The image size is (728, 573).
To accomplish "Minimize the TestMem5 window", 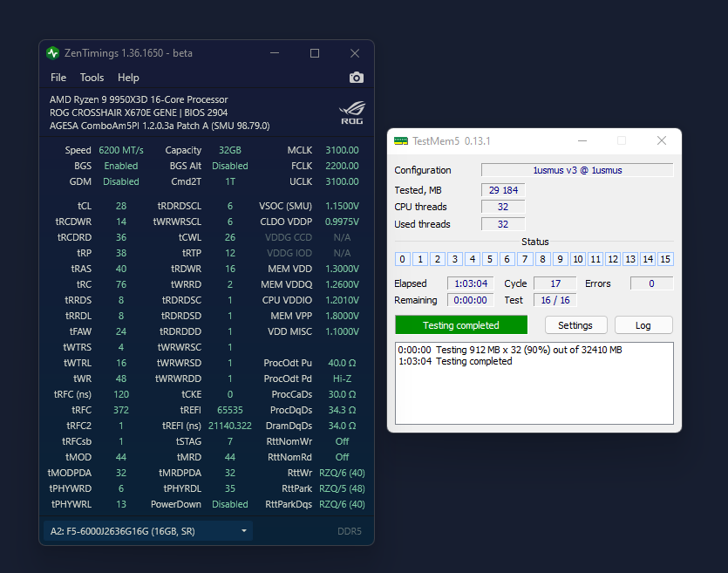I will (x=582, y=140).
